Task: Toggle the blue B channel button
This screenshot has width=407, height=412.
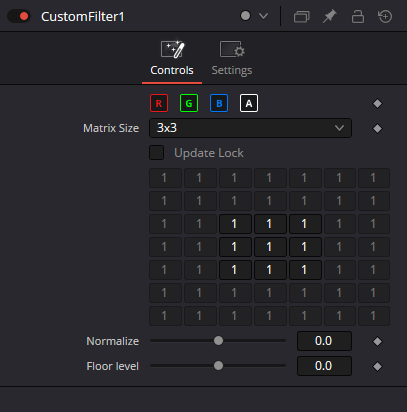Action: [219, 103]
